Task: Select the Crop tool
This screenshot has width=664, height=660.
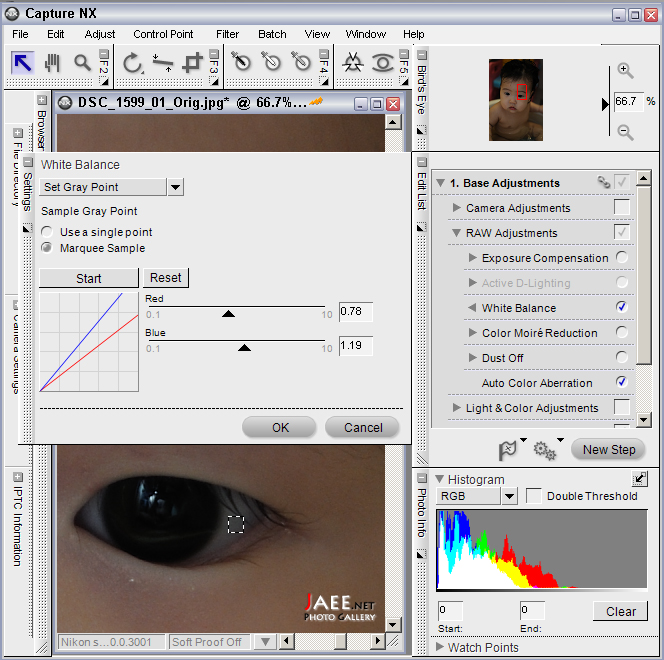Action: [192, 63]
